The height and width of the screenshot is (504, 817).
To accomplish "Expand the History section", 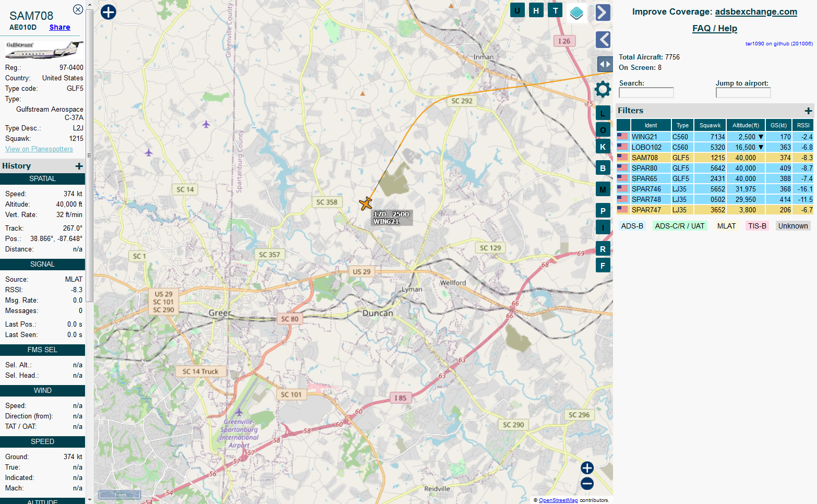I will click(x=79, y=166).
